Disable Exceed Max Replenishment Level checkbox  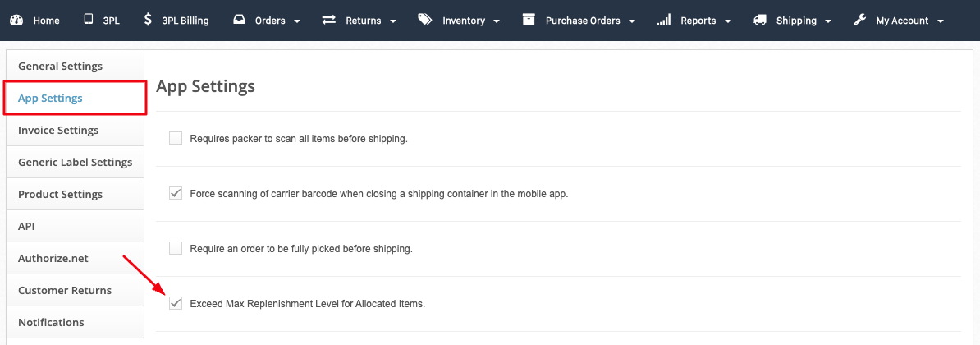tap(176, 303)
